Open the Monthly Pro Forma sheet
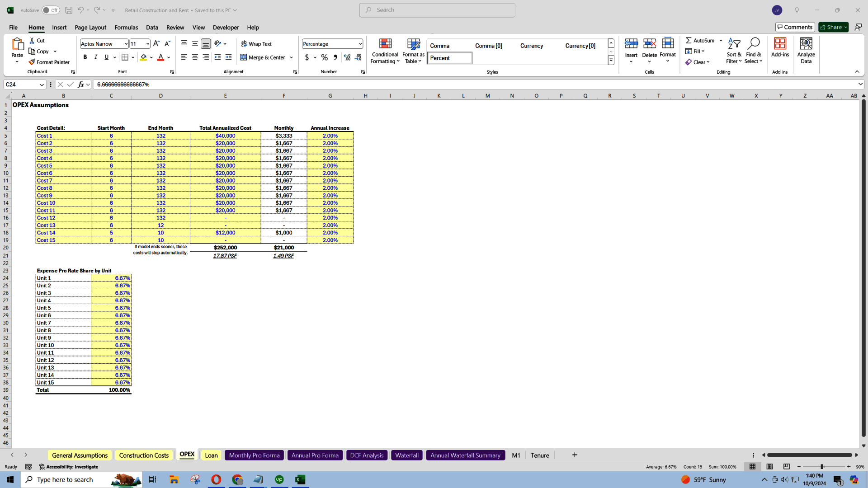This screenshot has height=488, width=868. tap(254, 455)
